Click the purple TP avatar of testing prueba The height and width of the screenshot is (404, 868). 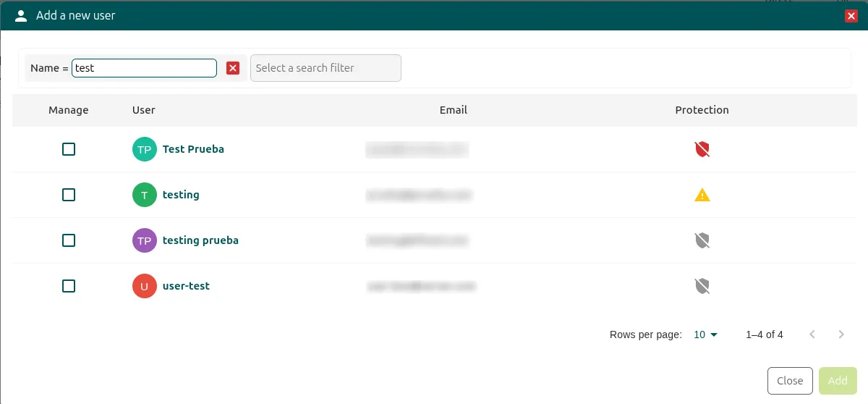click(x=145, y=240)
